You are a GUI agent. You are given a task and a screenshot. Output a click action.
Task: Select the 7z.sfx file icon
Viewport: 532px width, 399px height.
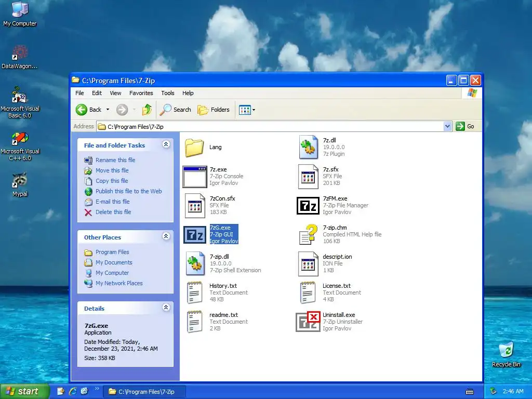tap(308, 177)
